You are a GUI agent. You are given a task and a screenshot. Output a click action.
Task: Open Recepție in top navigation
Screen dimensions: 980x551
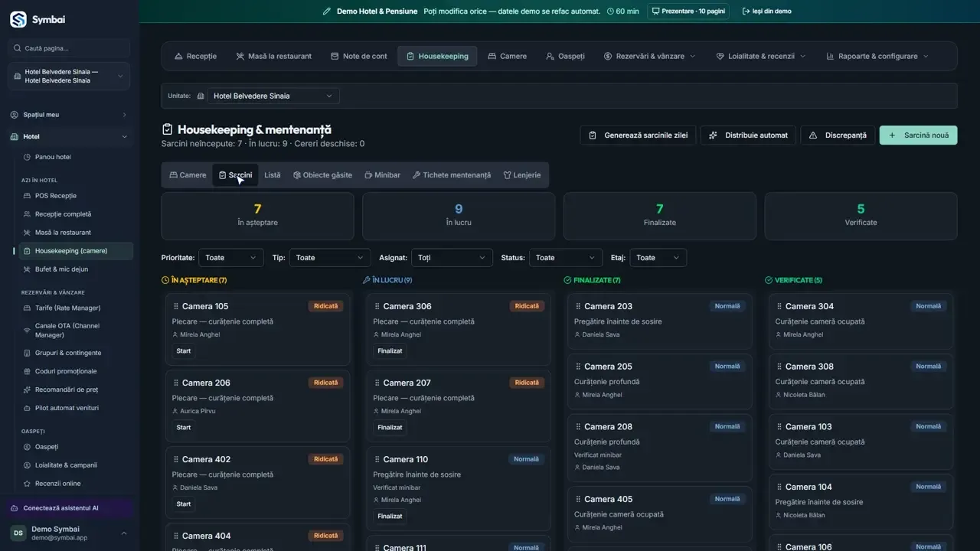(x=195, y=57)
